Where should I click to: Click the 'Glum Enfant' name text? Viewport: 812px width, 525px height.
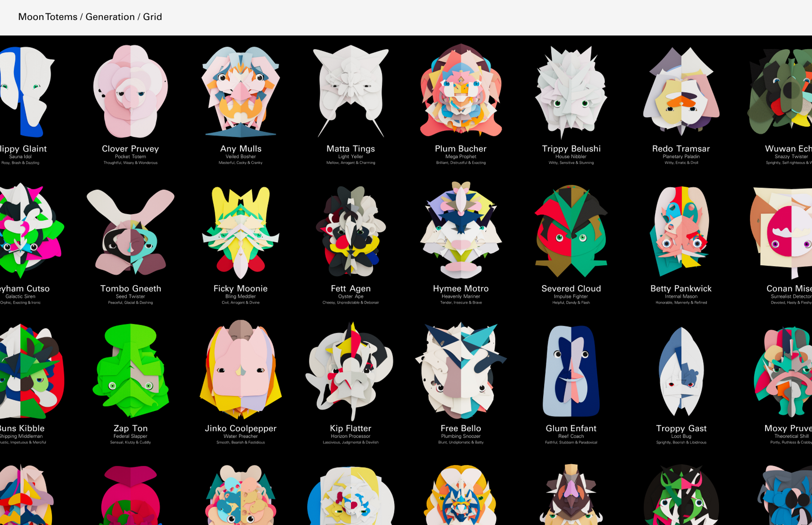coord(571,428)
